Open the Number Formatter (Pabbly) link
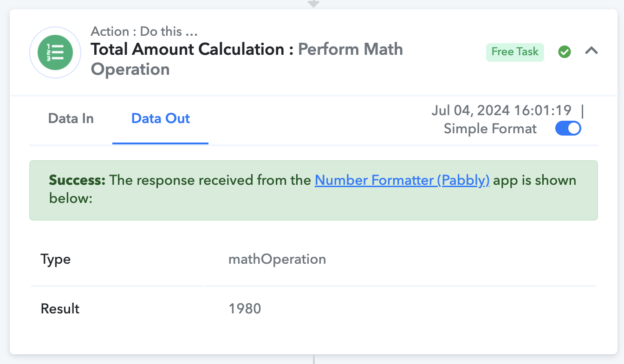 point(402,180)
